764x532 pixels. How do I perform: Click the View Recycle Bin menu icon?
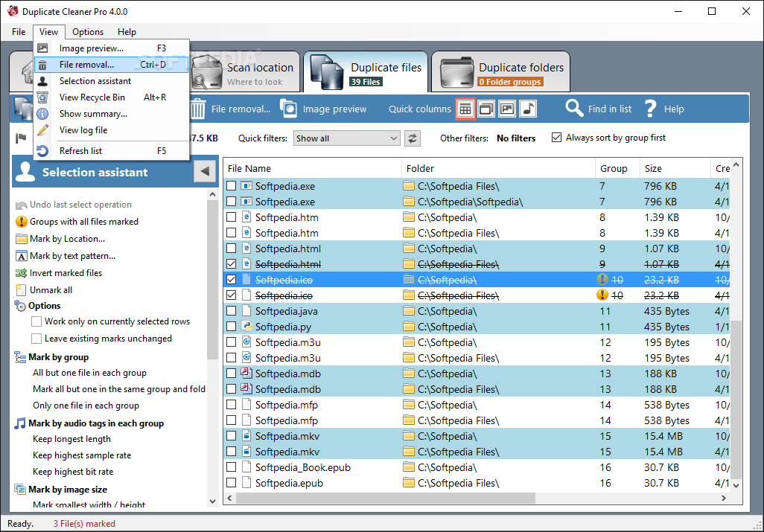pos(43,97)
